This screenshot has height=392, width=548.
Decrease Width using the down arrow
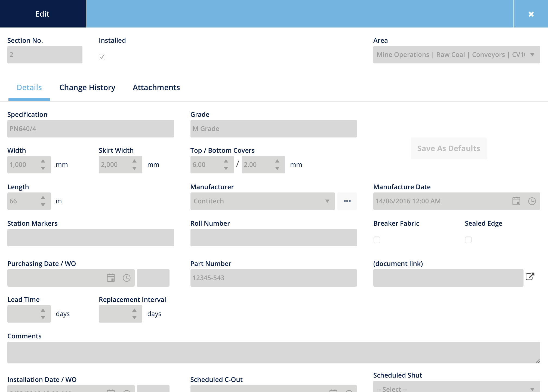pyautogui.click(x=43, y=169)
